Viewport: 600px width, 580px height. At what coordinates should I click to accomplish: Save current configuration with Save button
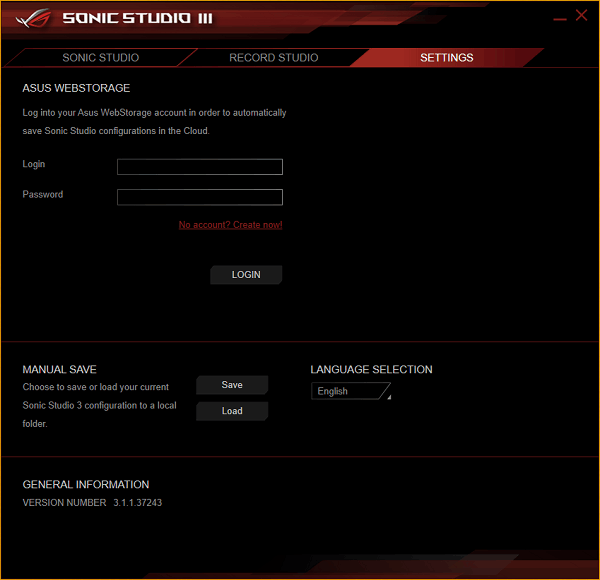[x=232, y=385]
